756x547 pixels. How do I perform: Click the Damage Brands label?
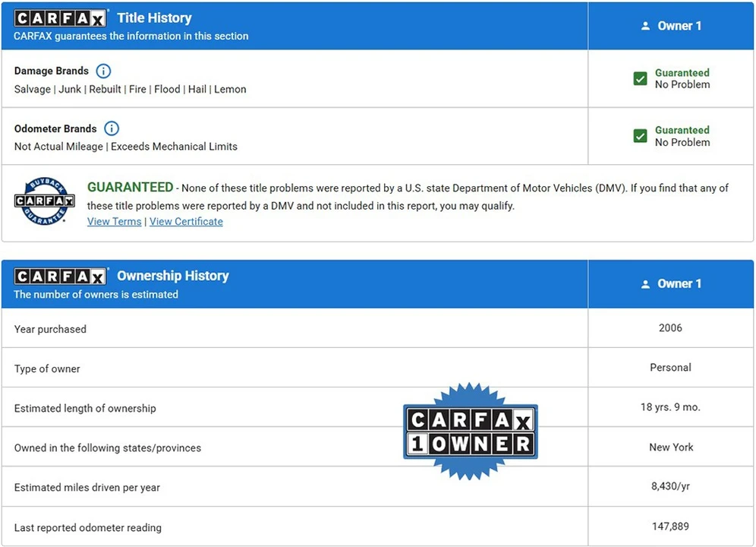52,71
